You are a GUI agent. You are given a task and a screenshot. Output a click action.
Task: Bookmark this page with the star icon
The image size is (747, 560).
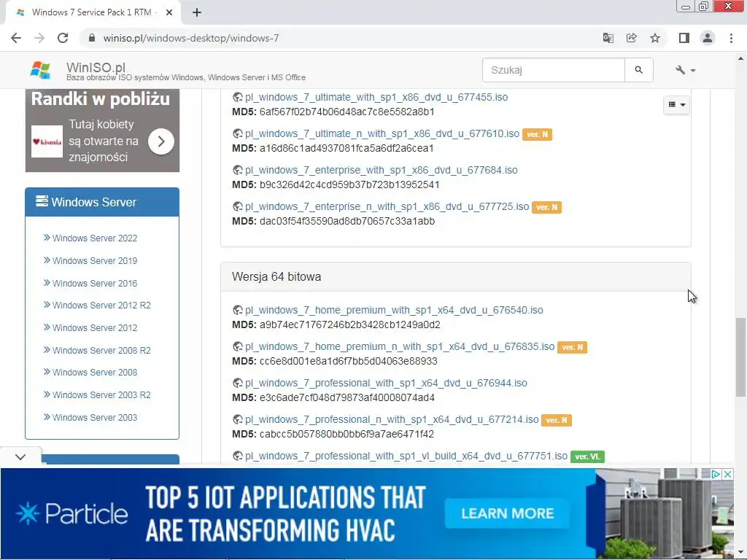pyautogui.click(x=655, y=38)
